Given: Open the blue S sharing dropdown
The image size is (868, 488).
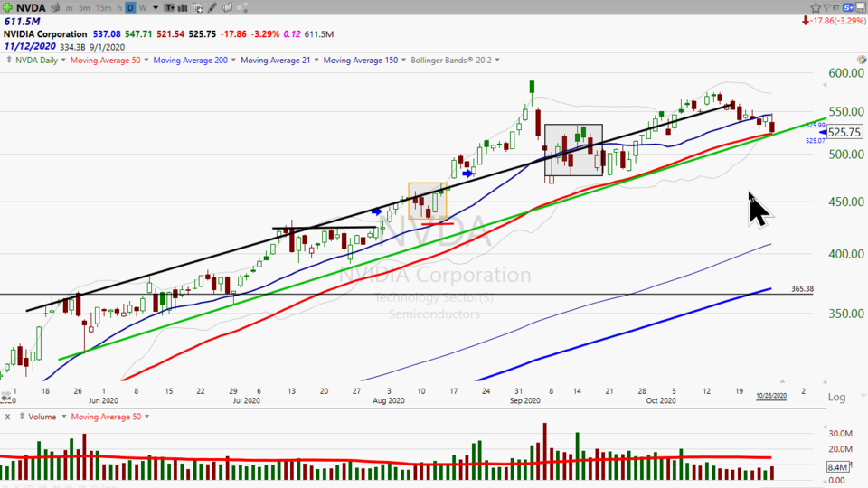Looking at the screenshot, I should [849, 7].
